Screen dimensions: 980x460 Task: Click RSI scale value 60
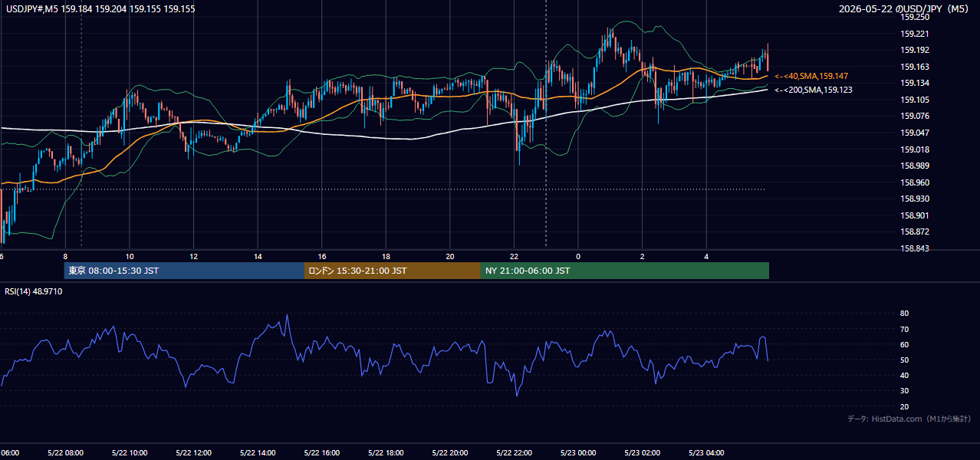[904, 344]
